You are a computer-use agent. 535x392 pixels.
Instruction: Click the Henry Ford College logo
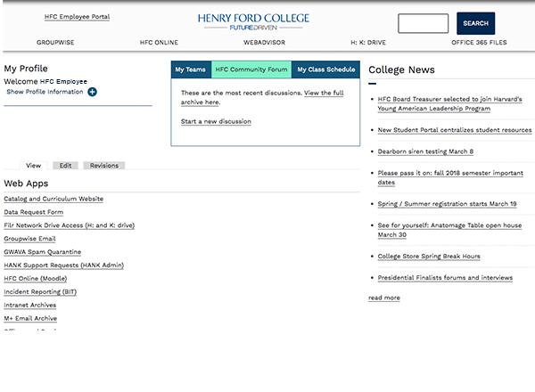tap(253, 21)
